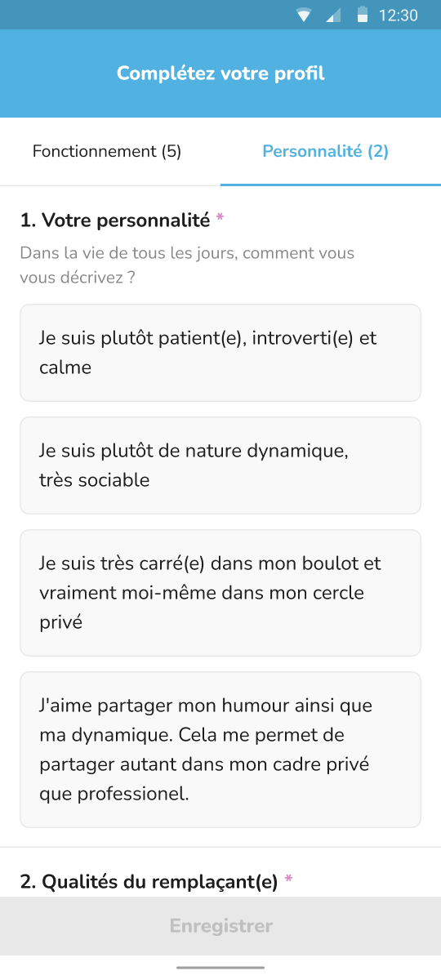Tap the blue underline under Personnalité tab
This screenshot has height=980, width=441.
331,185
